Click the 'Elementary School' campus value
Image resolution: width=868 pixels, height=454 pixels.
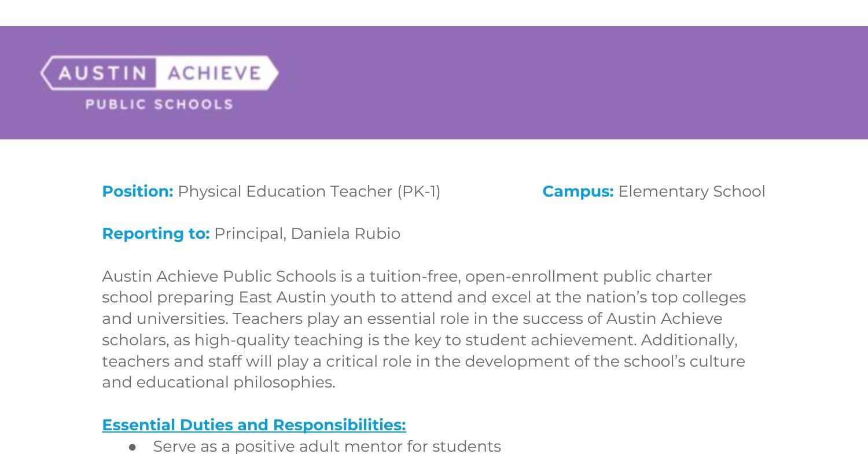[692, 191]
